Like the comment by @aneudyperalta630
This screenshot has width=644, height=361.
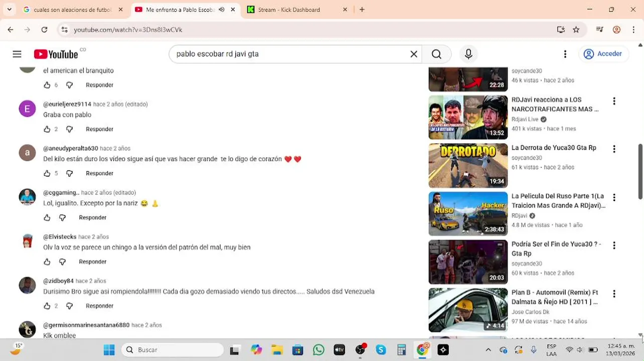[47, 173]
